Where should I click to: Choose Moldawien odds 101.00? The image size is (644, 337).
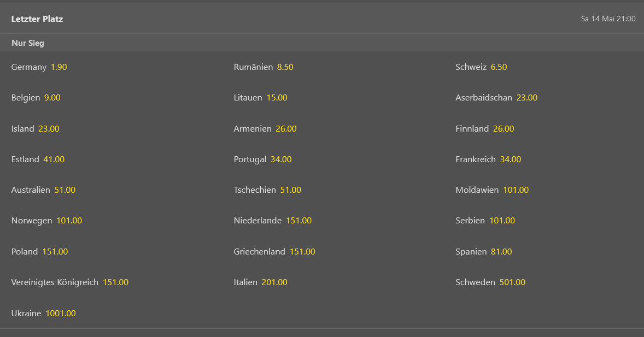pos(492,190)
